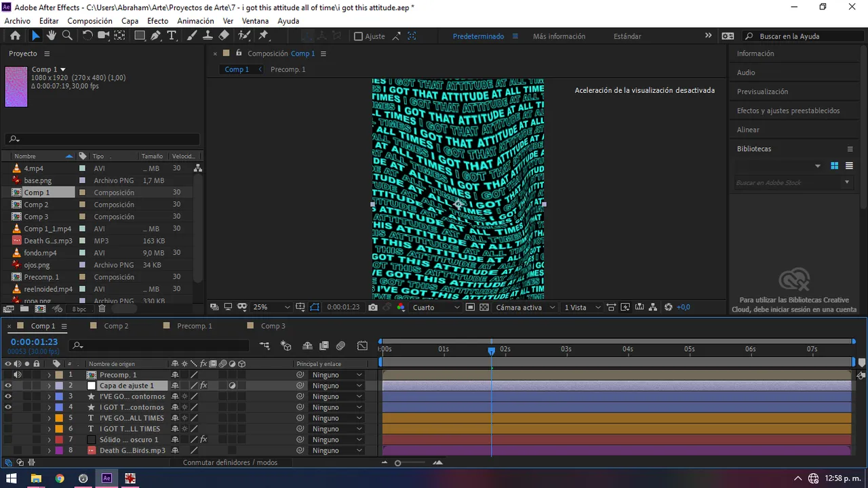The width and height of the screenshot is (868, 488).
Task: Select the Puppet Pin tool
Action: point(264,36)
